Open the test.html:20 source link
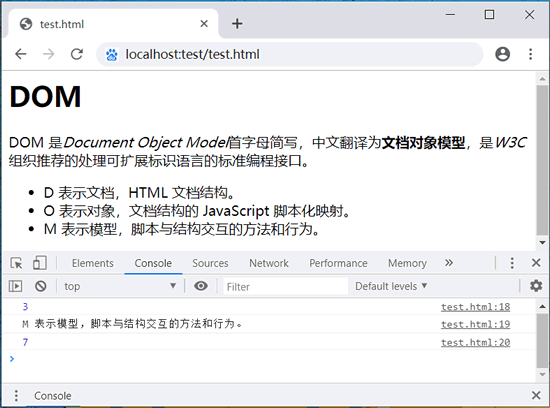The image size is (550, 408). pyautogui.click(x=475, y=342)
